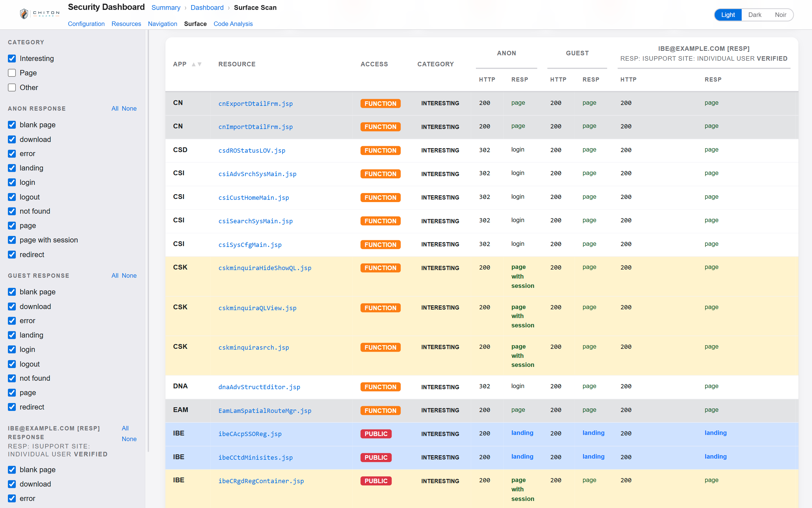Image resolution: width=812 pixels, height=508 pixels.
Task: Click the FUNCTION badge for cnExportDtailFrm.jsp
Action: (381, 104)
